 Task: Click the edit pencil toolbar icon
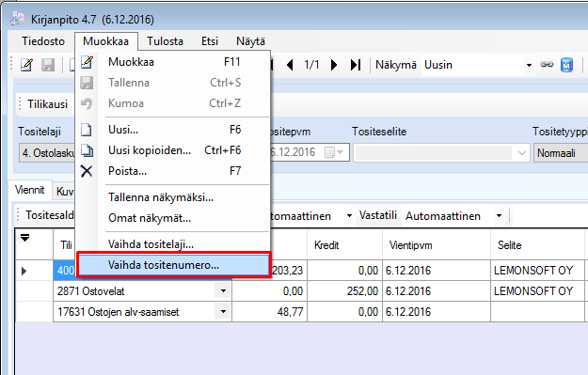(26, 65)
